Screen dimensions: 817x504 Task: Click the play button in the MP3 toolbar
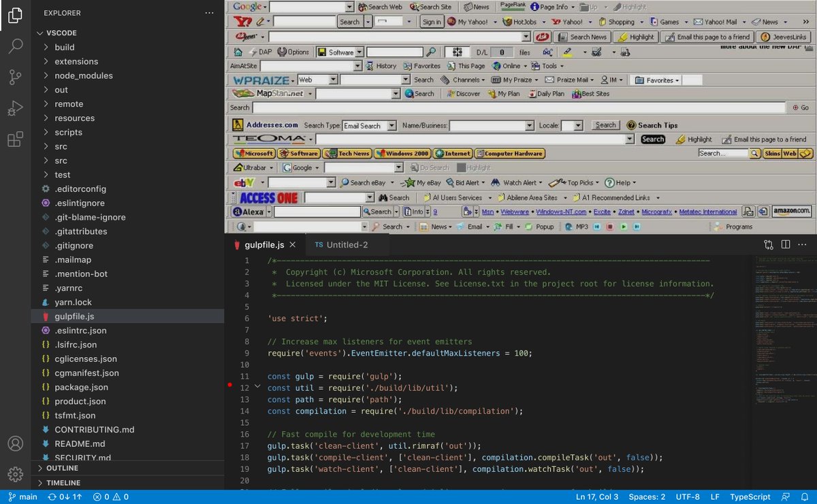[623, 226]
